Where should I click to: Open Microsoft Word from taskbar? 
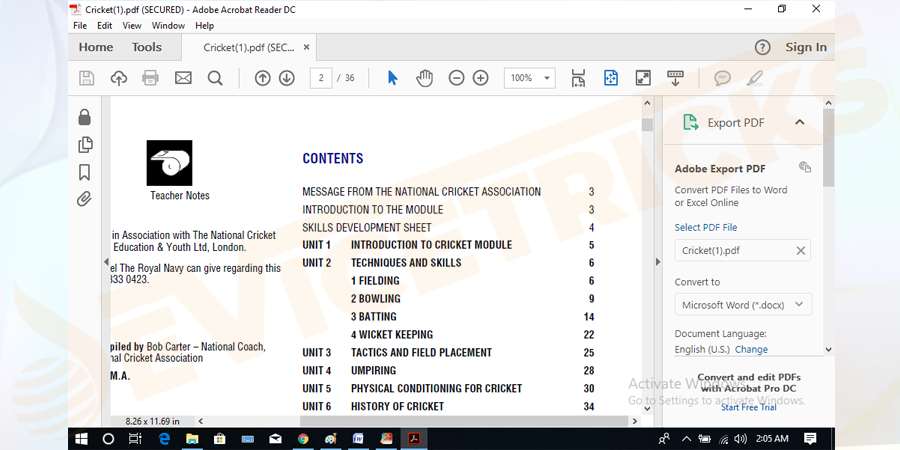click(358, 439)
